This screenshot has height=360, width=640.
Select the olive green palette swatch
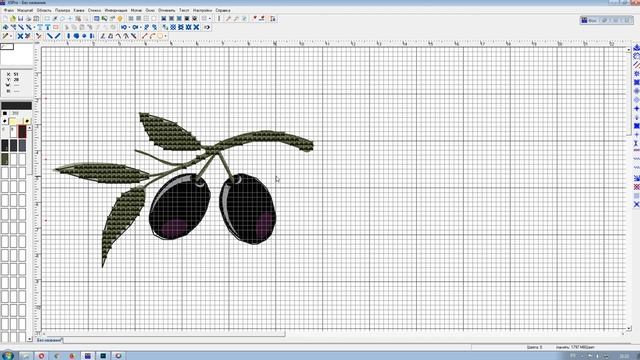(x=5, y=159)
